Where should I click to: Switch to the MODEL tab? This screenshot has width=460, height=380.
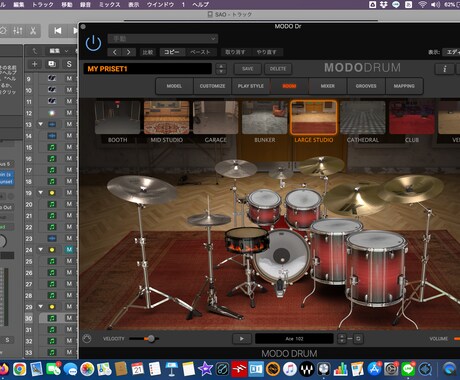(x=174, y=86)
